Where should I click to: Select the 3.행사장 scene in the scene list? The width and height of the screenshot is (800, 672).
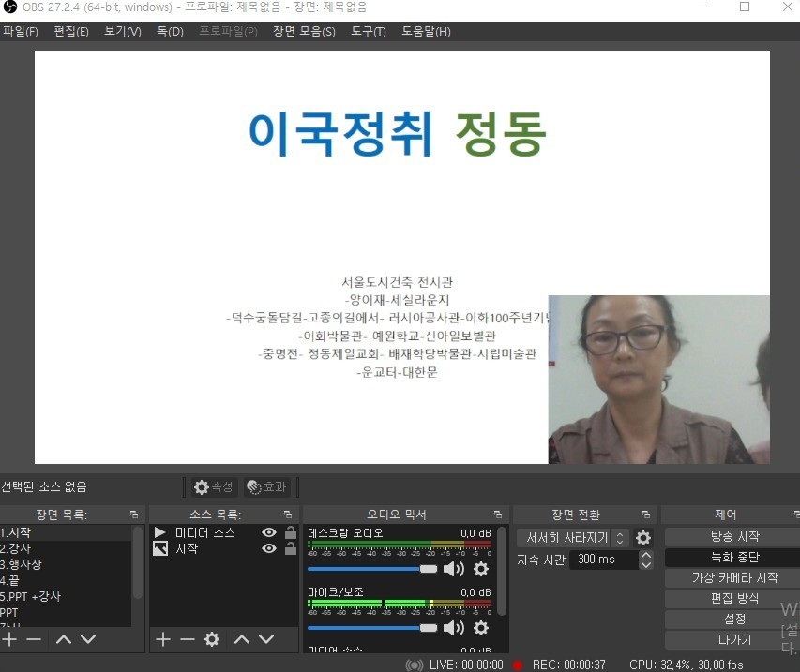[x=23, y=565]
